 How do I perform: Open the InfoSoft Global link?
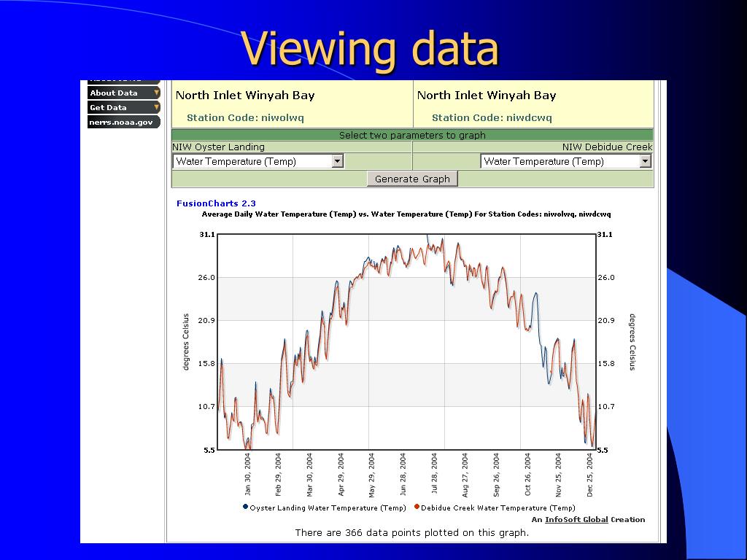click(x=576, y=519)
